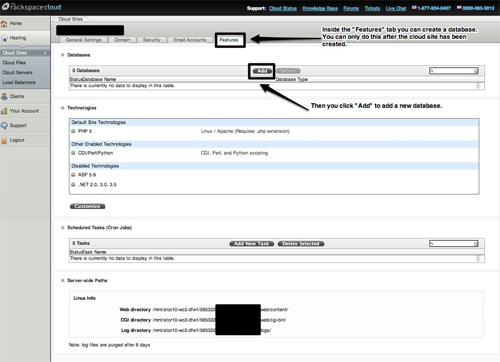500x362 pixels.
Task: Open the General Settings tab
Action: tap(83, 40)
